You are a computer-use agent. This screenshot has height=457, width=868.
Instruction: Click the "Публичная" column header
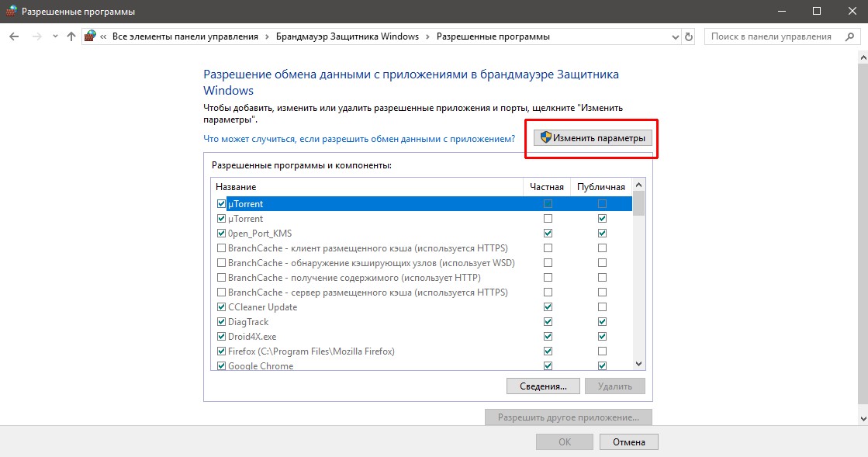click(600, 187)
